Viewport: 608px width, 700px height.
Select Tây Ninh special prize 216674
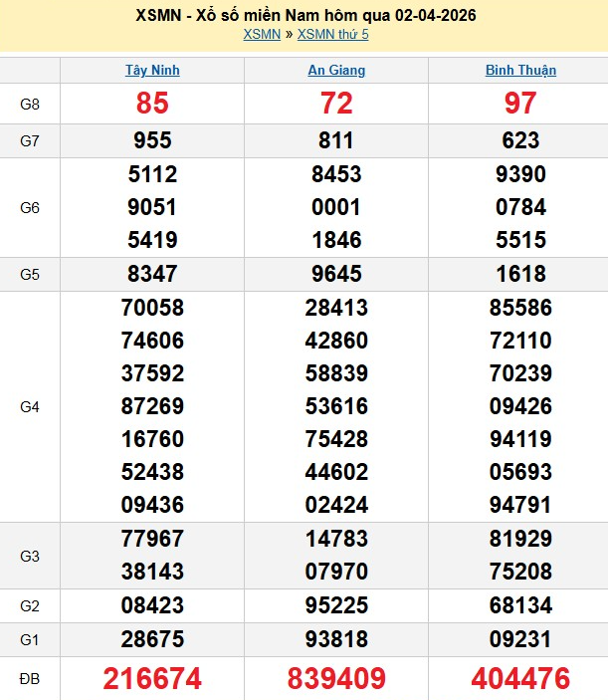pyautogui.click(x=152, y=679)
